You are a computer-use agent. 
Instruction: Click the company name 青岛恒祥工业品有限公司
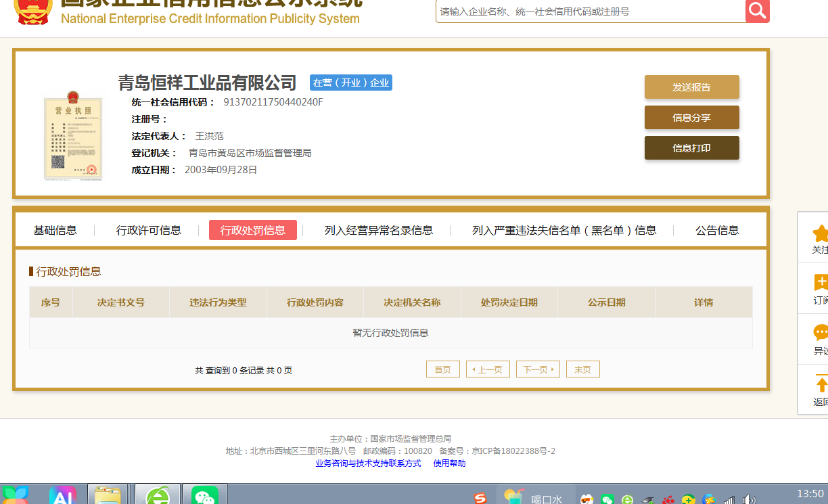207,83
